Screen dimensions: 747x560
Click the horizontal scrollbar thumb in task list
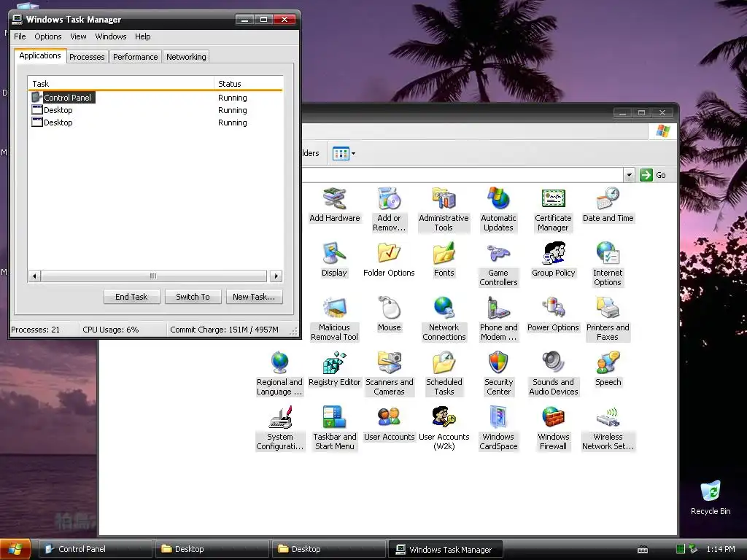point(153,276)
